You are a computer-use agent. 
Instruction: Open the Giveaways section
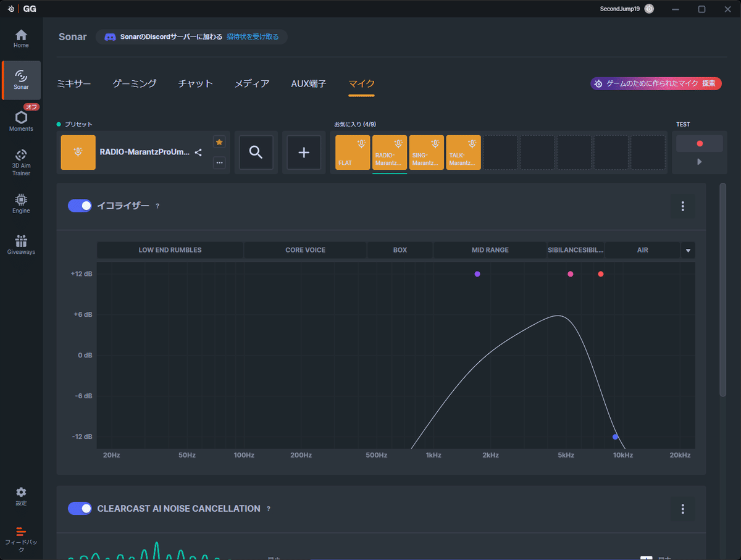(21, 245)
